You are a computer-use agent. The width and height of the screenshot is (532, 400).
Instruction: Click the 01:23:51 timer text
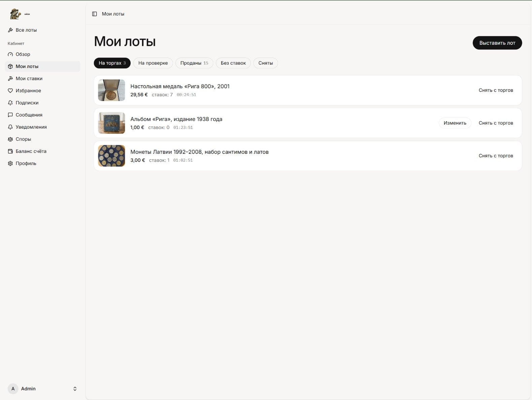pyautogui.click(x=183, y=128)
